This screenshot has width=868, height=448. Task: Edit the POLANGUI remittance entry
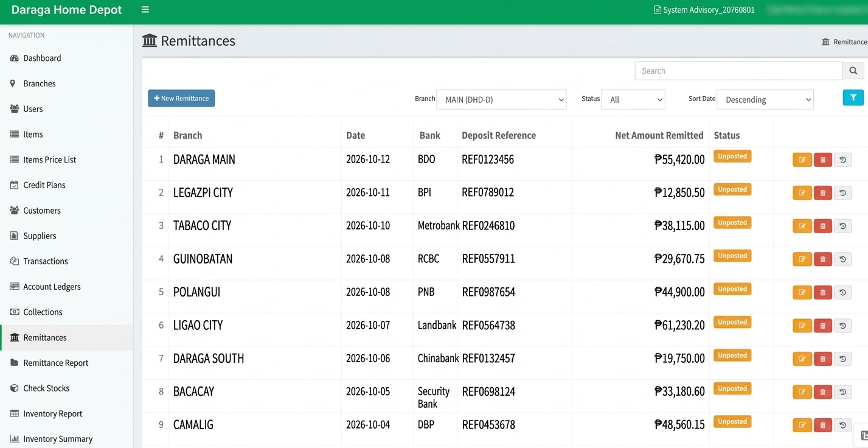(802, 292)
